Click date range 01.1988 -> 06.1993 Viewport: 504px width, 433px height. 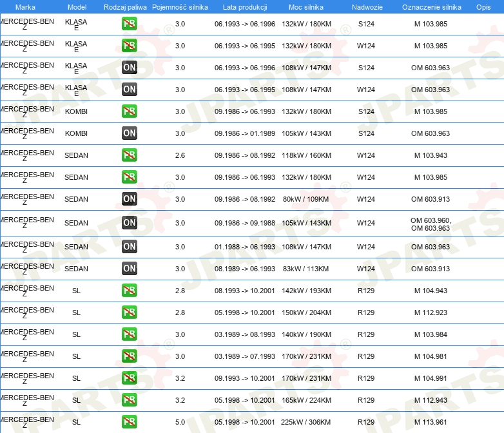coord(245,247)
